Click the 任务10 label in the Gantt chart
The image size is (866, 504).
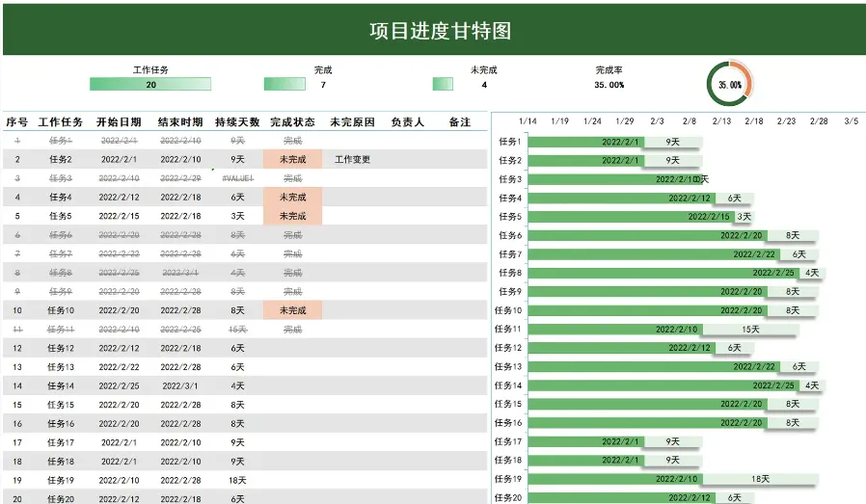(508, 310)
